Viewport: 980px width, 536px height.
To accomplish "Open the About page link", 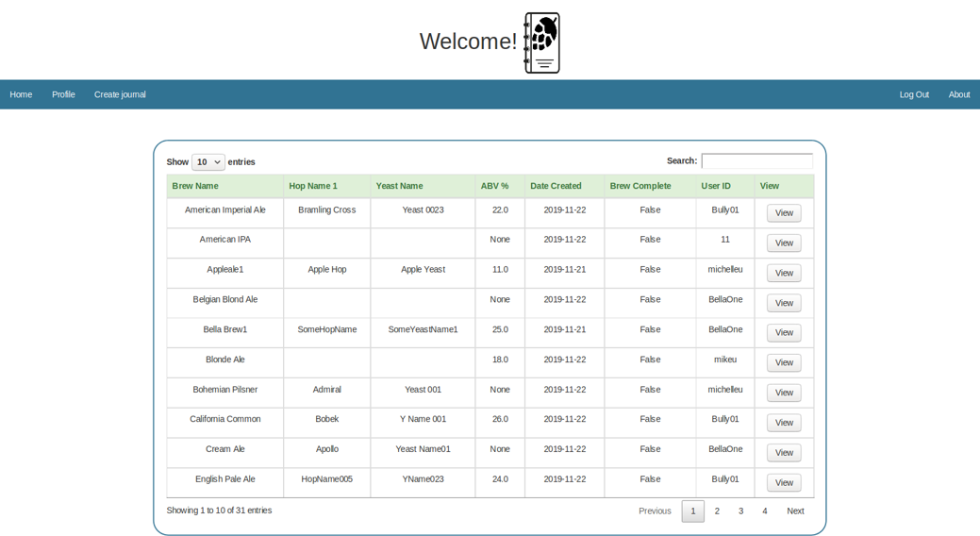I will tap(958, 94).
